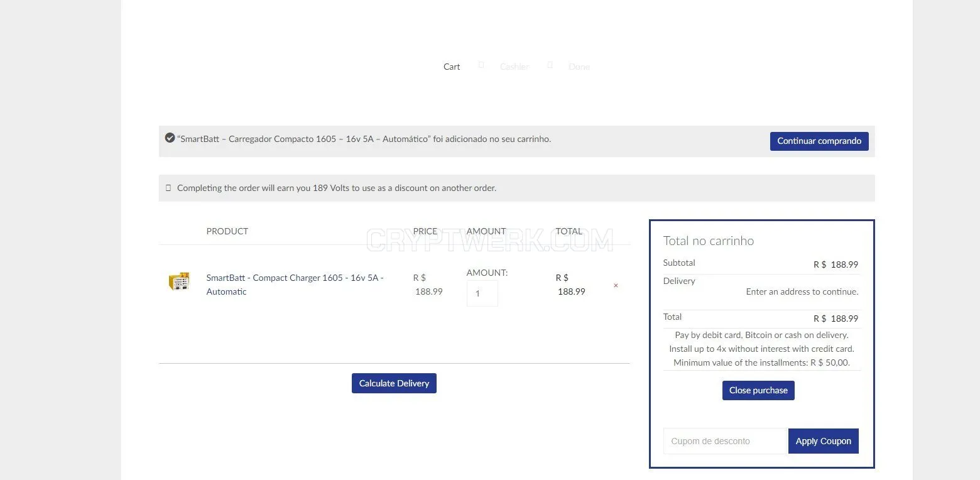Click the Subtotal R$ 188.99 value
This screenshot has width=980, height=480.
click(836, 265)
